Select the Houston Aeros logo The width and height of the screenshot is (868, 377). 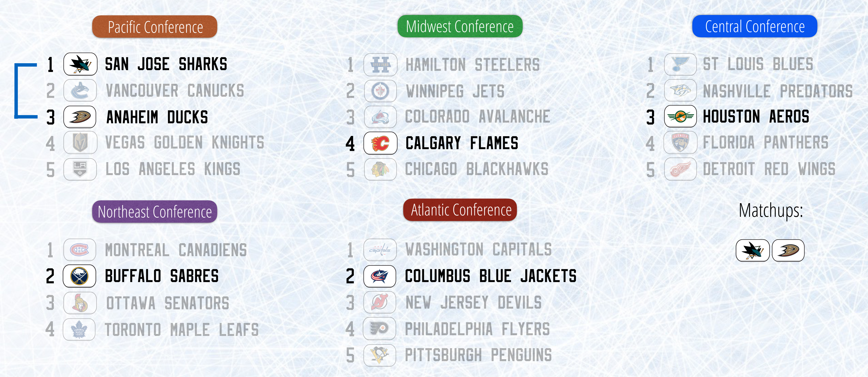pyautogui.click(x=680, y=117)
